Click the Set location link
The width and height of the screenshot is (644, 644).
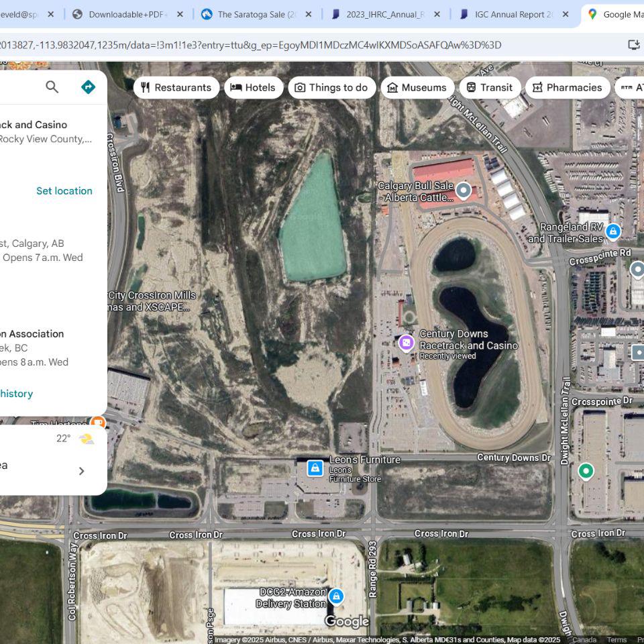pos(64,191)
